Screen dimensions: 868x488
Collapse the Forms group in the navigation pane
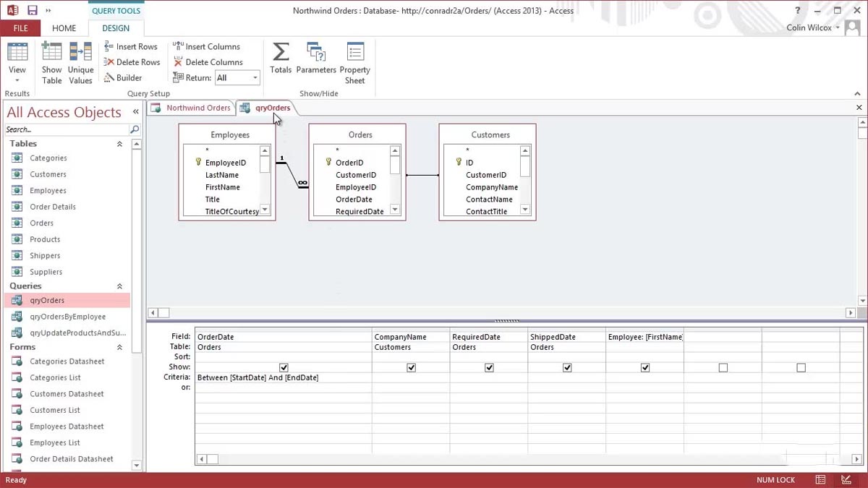tap(120, 346)
